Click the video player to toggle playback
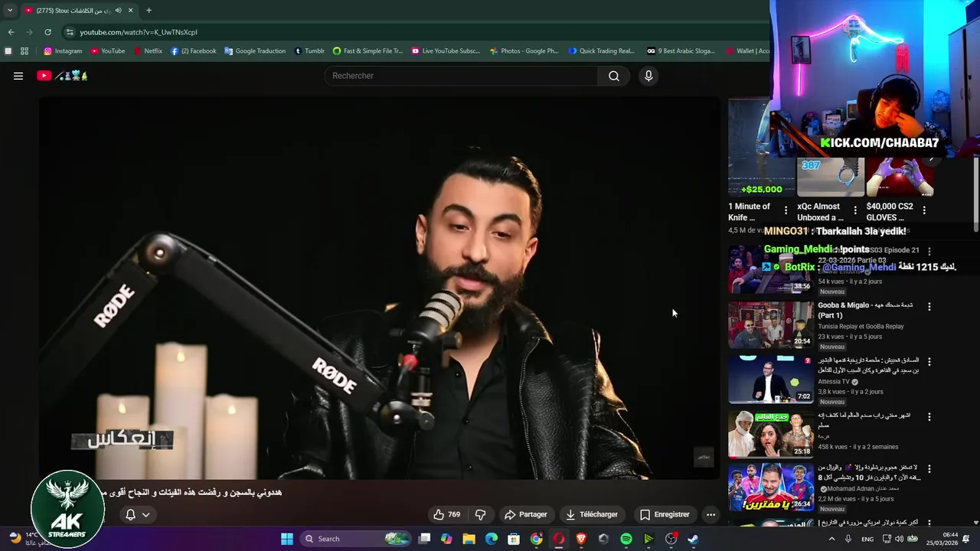The width and height of the screenshot is (980, 551). (x=379, y=288)
